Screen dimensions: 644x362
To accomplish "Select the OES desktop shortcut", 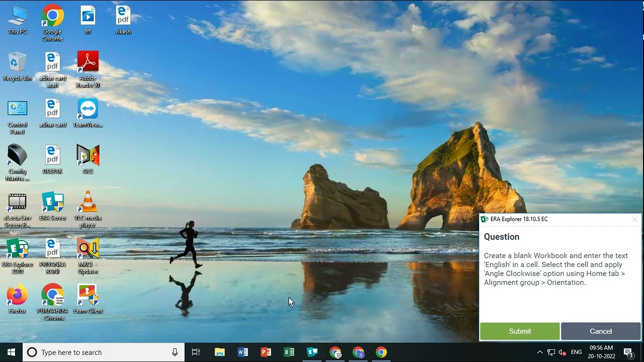I will [88, 159].
